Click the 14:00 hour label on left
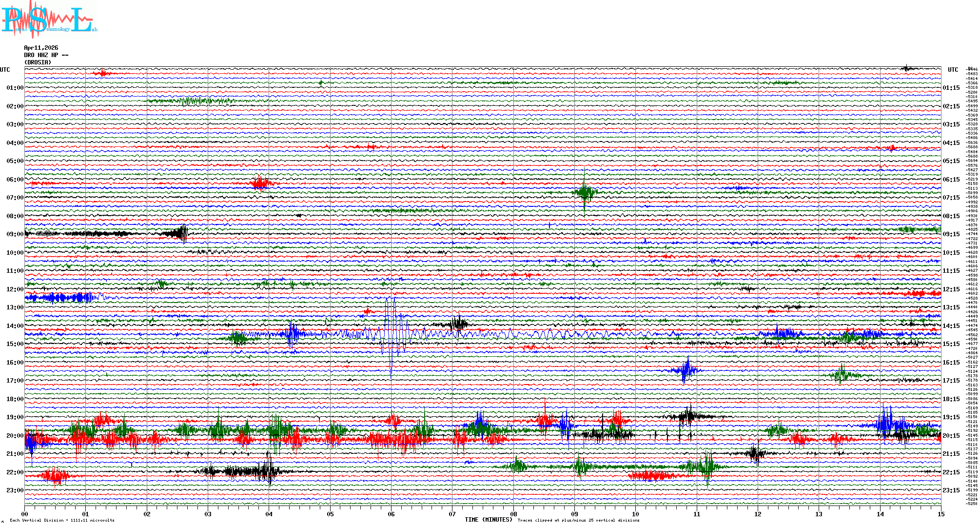This screenshot has height=527, width=980. click(x=15, y=326)
